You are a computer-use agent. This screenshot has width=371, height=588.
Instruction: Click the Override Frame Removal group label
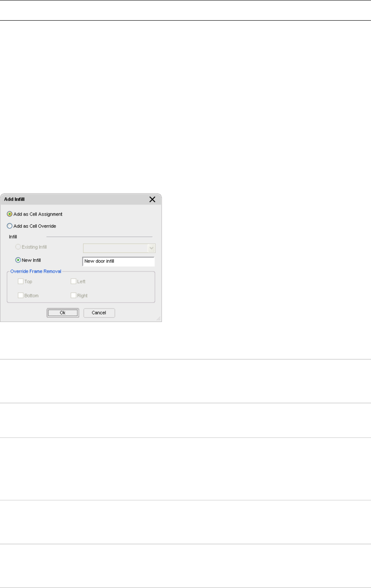coord(36,271)
